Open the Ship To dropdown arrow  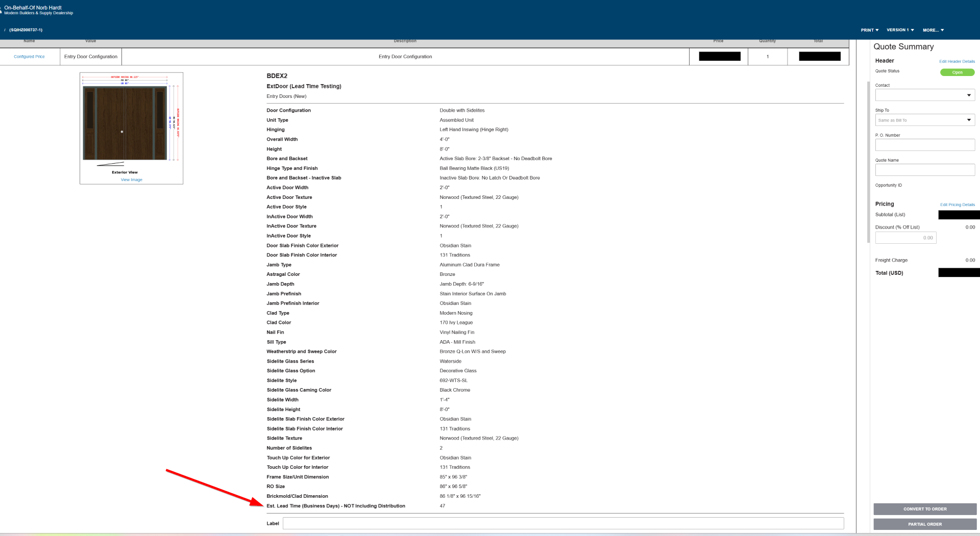(969, 120)
